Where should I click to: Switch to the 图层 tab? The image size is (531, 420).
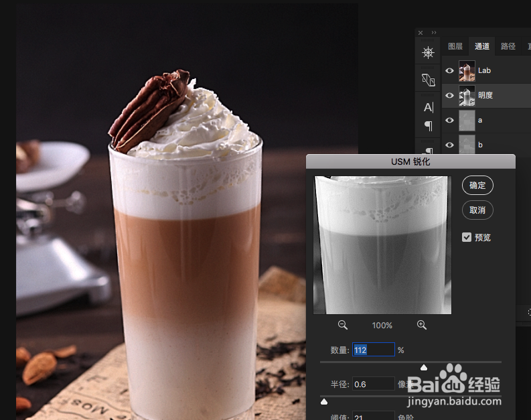coord(455,46)
